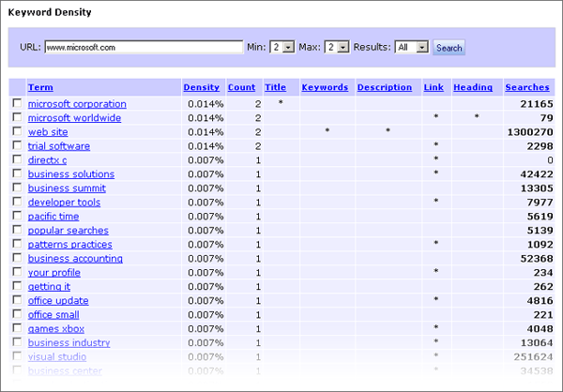Open the microsoft worldwide term link

[x=74, y=118]
